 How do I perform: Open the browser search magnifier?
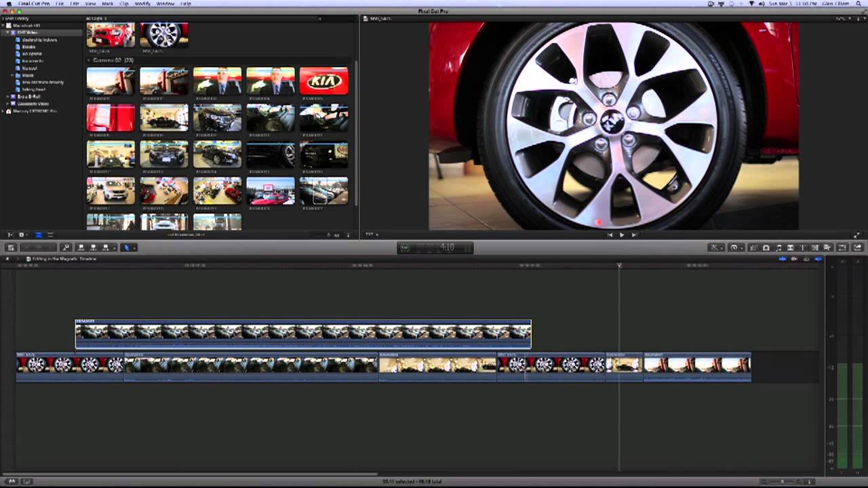point(319,18)
